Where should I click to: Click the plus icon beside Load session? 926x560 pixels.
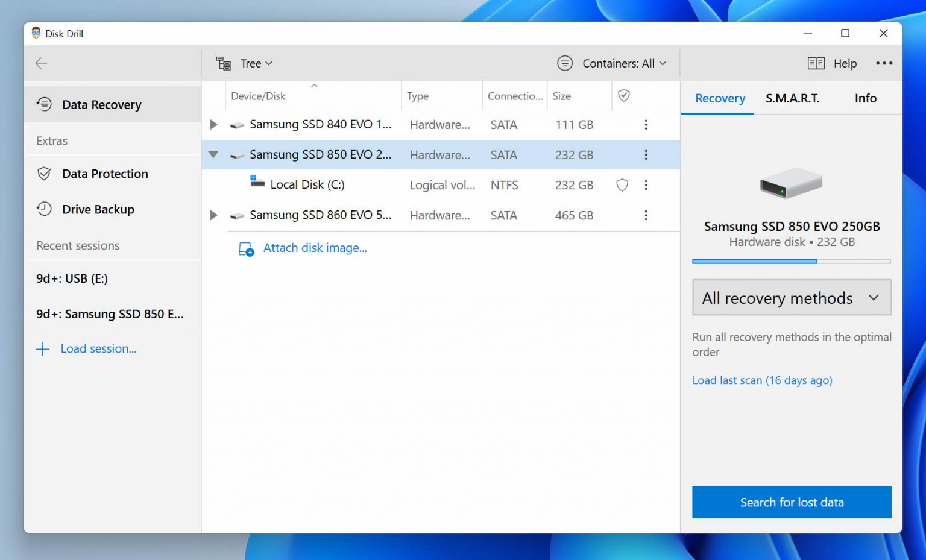coord(42,349)
